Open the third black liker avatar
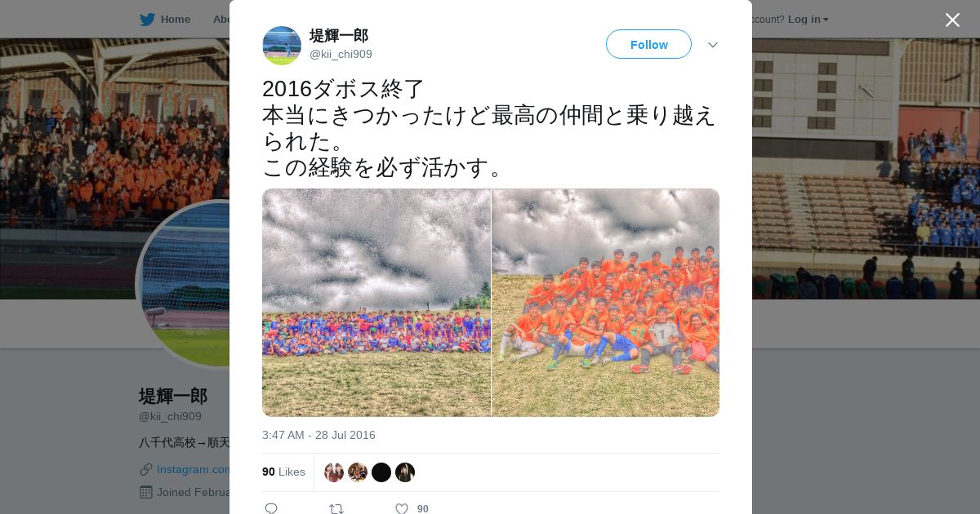Screen dimensions: 980x514 pos(381,472)
